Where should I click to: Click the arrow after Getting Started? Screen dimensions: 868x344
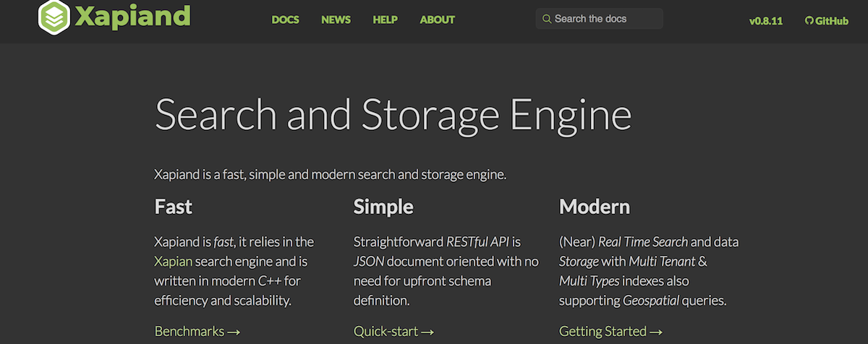click(655, 332)
